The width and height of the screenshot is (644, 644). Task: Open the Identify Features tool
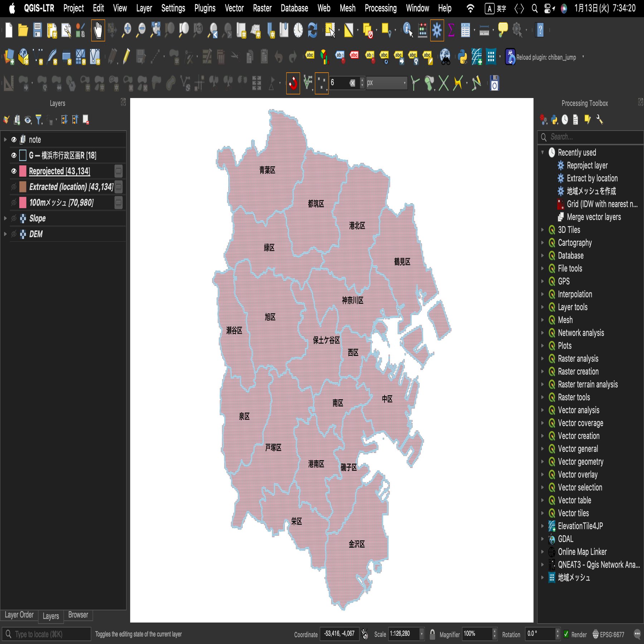pos(408,30)
